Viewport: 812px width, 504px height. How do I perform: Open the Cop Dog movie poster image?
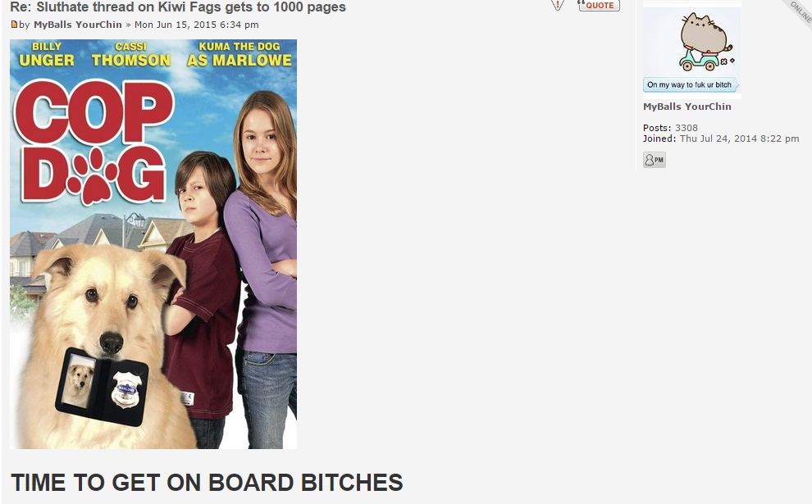pos(153,244)
